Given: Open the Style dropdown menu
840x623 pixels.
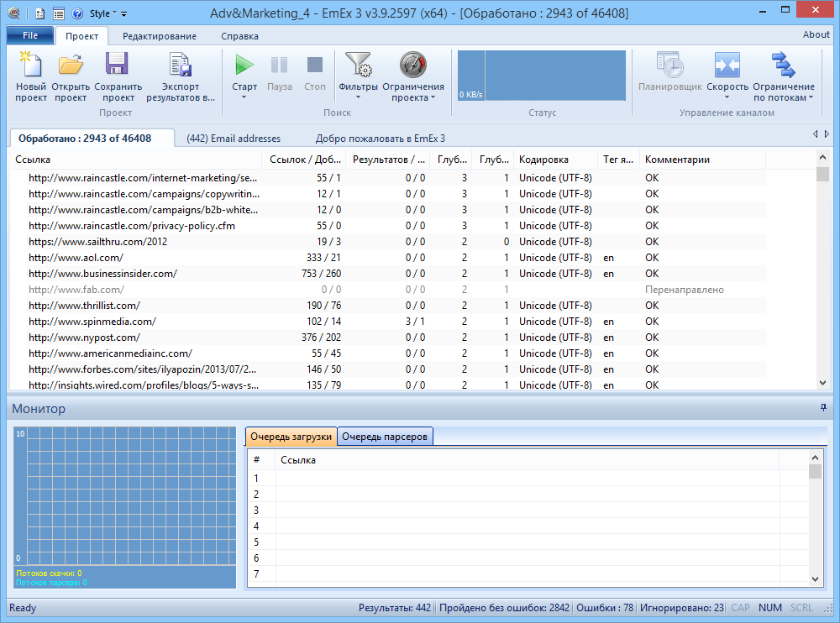Looking at the screenshot, I should (x=102, y=14).
